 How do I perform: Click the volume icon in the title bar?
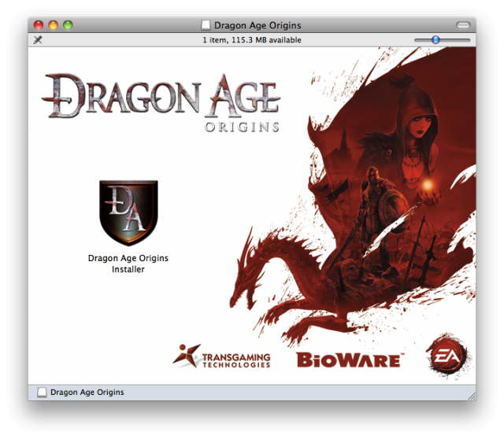tap(206, 25)
